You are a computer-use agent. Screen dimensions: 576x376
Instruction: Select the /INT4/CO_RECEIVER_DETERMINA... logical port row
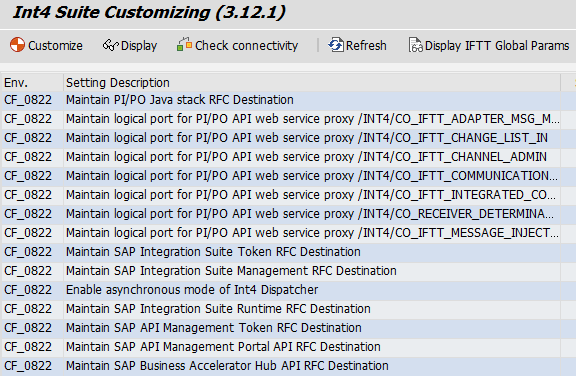(312, 214)
